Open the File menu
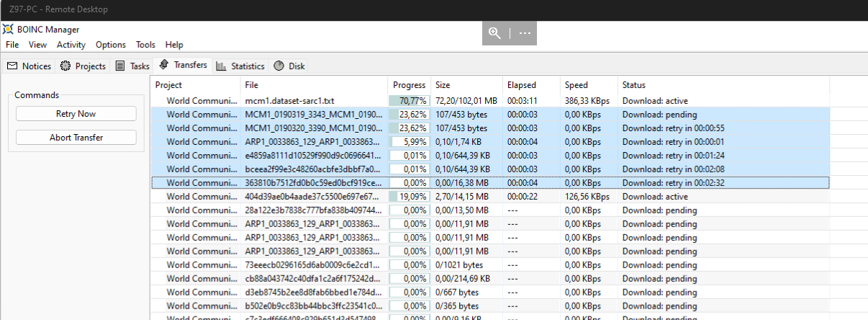 point(12,45)
